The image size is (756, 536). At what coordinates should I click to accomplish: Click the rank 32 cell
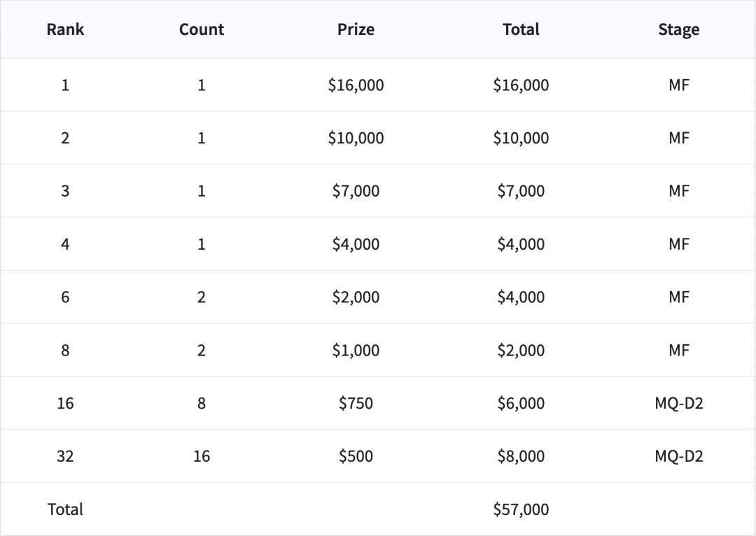(65, 456)
